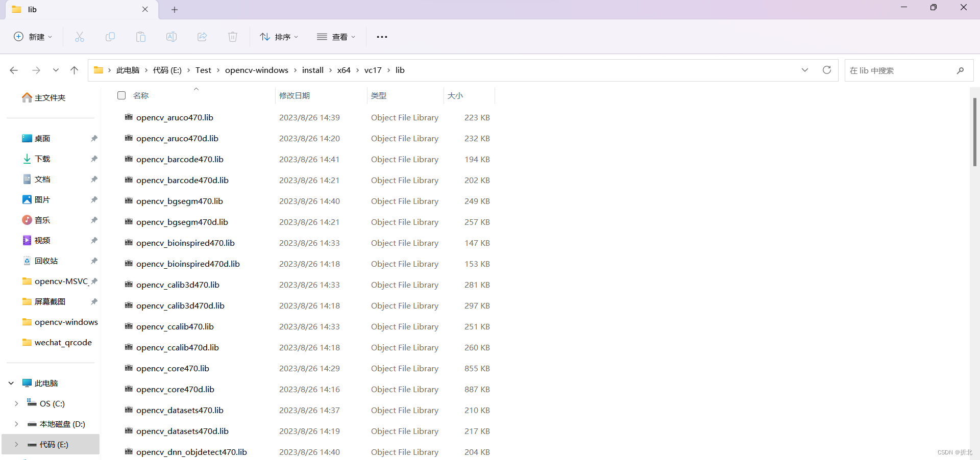Open the See more ellipsis menu
Screen dimensions: 980x460
pyautogui.click(x=382, y=37)
